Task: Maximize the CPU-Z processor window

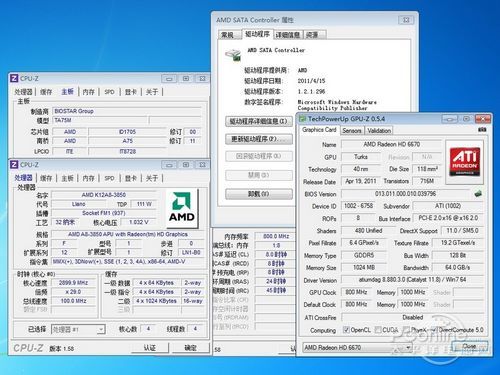Action: [x=186, y=165]
